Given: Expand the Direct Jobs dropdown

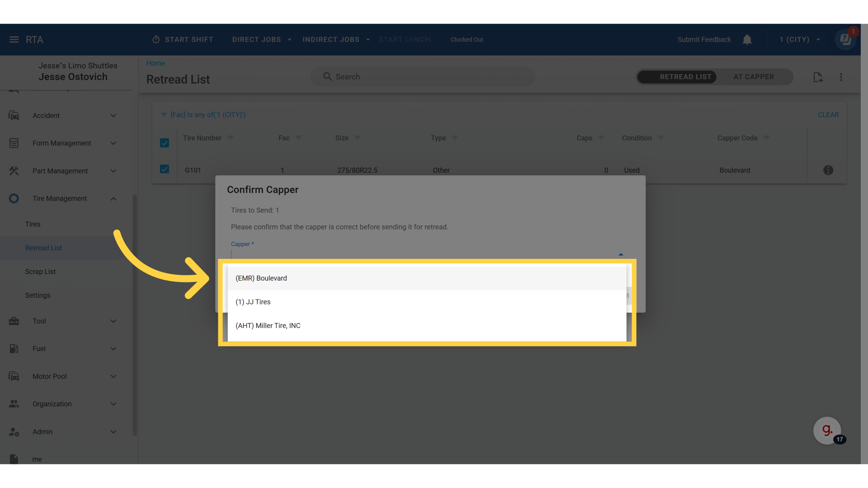Looking at the screenshot, I should [261, 39].
